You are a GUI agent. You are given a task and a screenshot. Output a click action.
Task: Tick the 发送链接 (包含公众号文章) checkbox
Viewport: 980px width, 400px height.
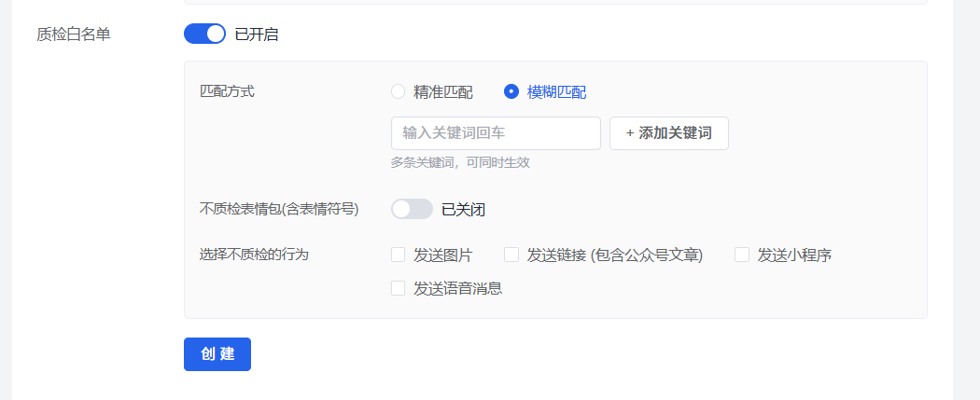(x=511, y=255)
